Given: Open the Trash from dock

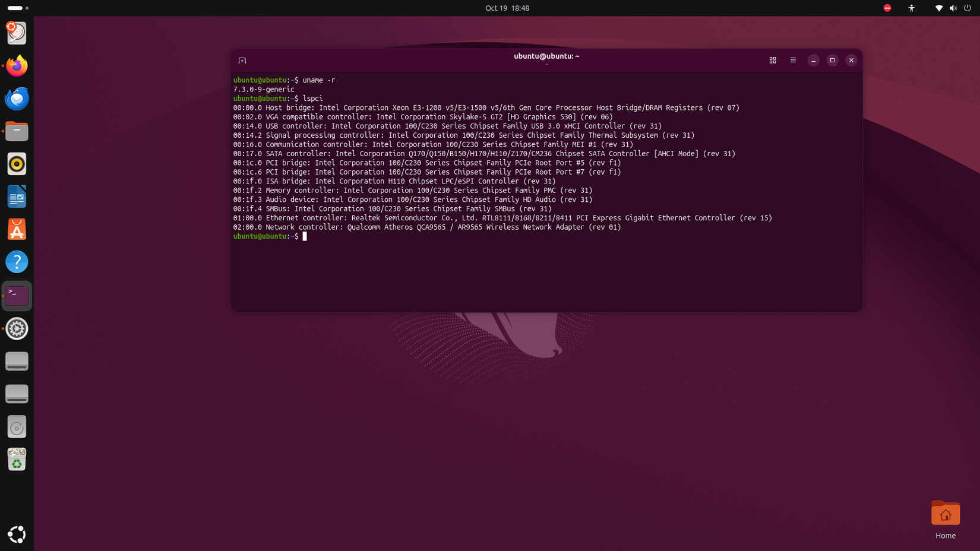Looking at the screenshot, I should (17, 460).
